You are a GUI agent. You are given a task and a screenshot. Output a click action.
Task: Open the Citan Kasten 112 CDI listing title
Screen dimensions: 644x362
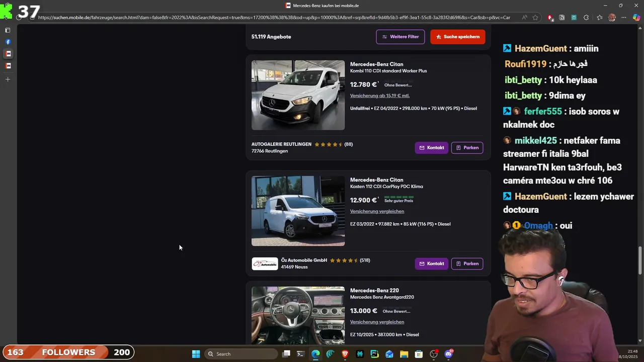pyautogui.click(x=386, y=183)
